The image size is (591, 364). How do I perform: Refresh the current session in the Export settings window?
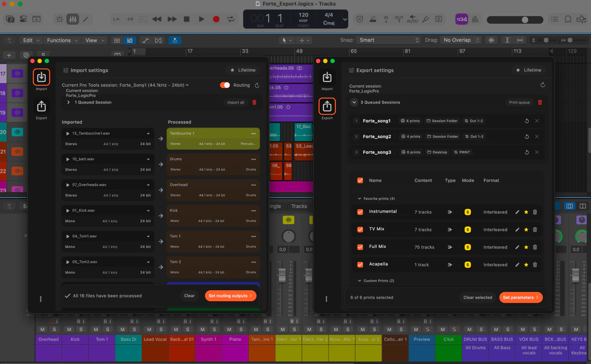tap(542, 85)
